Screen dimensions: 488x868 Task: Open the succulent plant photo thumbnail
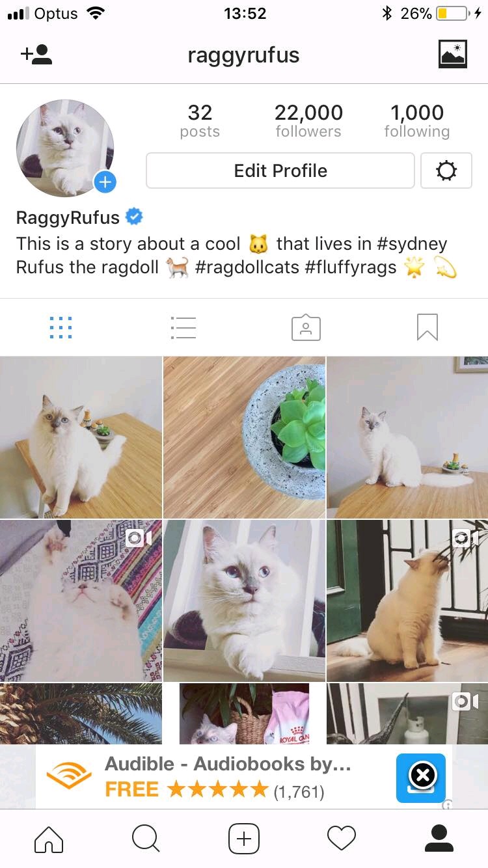point(244,437)
